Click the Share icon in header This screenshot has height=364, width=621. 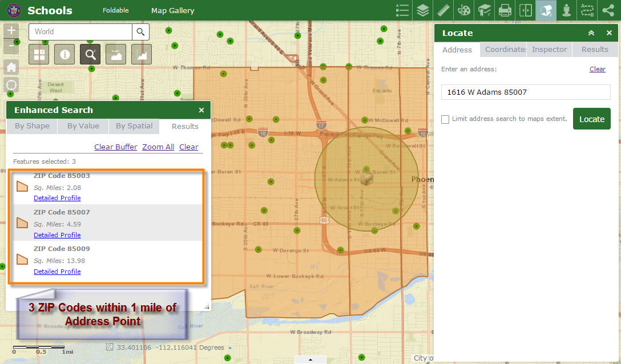[608, 10]
